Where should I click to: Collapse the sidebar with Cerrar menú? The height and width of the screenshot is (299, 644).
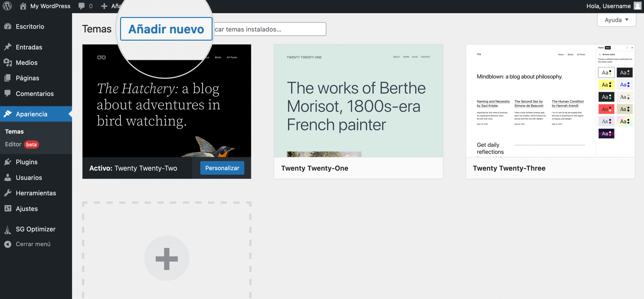coord(27,244)
